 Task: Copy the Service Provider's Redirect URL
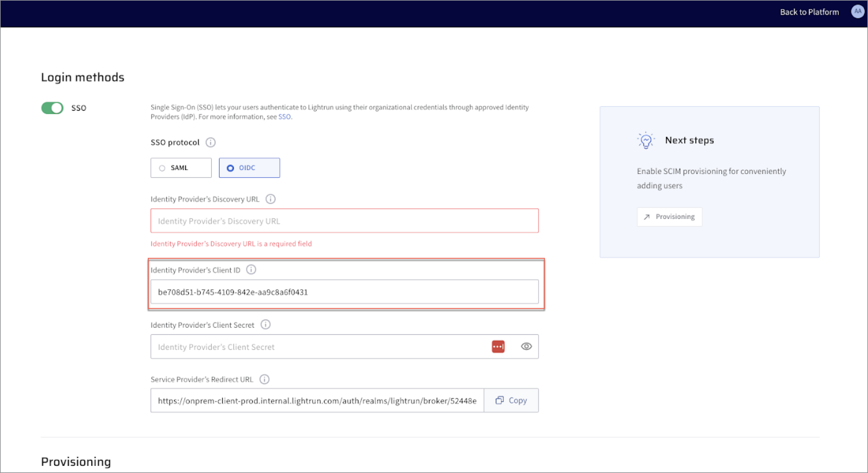coord(511,400)
